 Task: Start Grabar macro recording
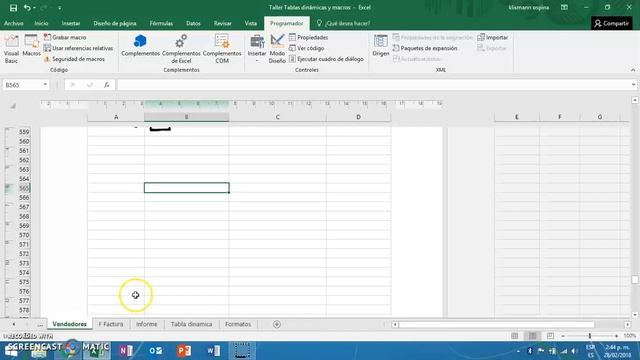tap(65, 37)
